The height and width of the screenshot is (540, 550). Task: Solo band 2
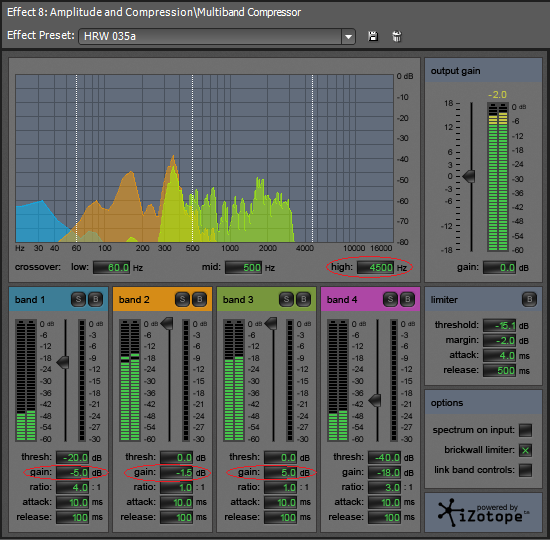click(182, 299)
